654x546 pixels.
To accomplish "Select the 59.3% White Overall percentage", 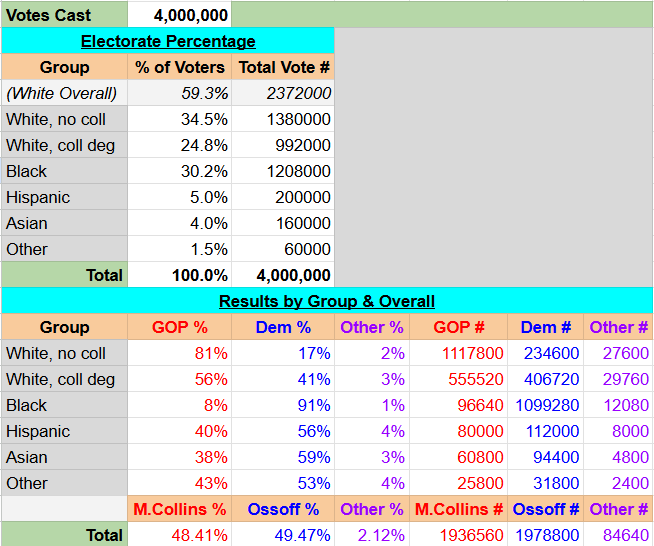I will [x=179, y=93].
